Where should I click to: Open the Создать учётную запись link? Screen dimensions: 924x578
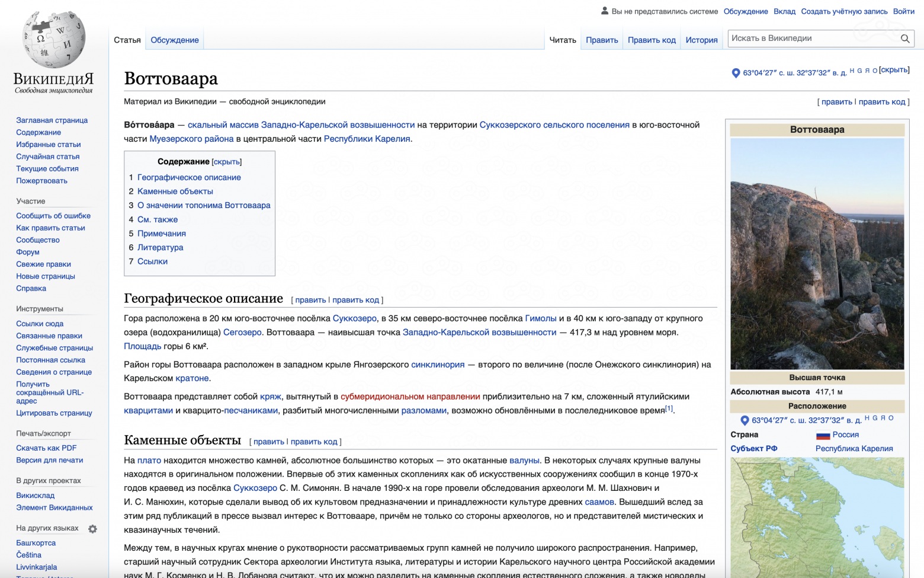point(843,11)
